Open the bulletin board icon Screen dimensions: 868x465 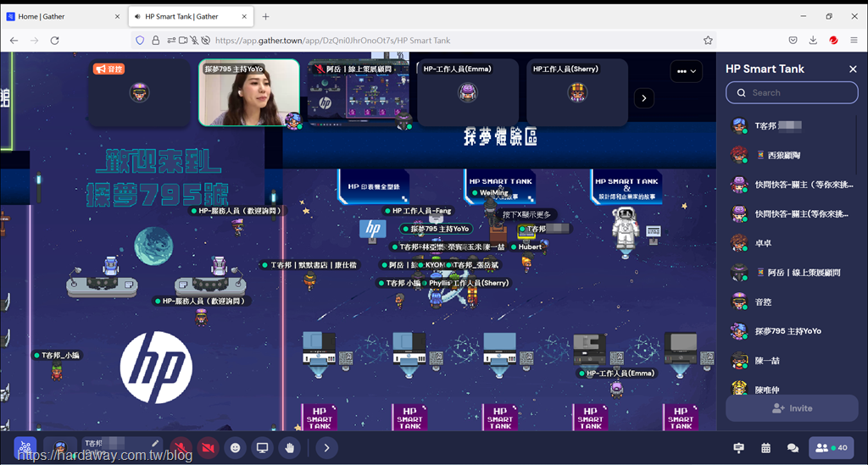[738, 448]
